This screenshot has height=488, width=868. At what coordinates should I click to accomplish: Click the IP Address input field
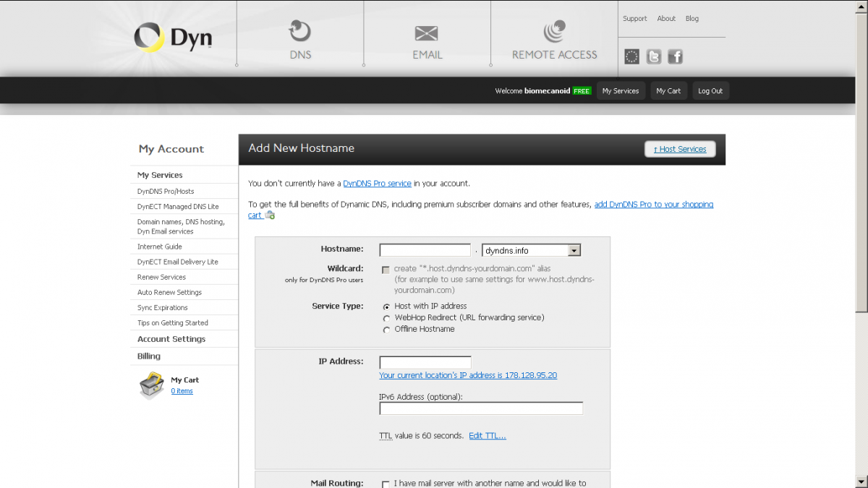point(425,362)
